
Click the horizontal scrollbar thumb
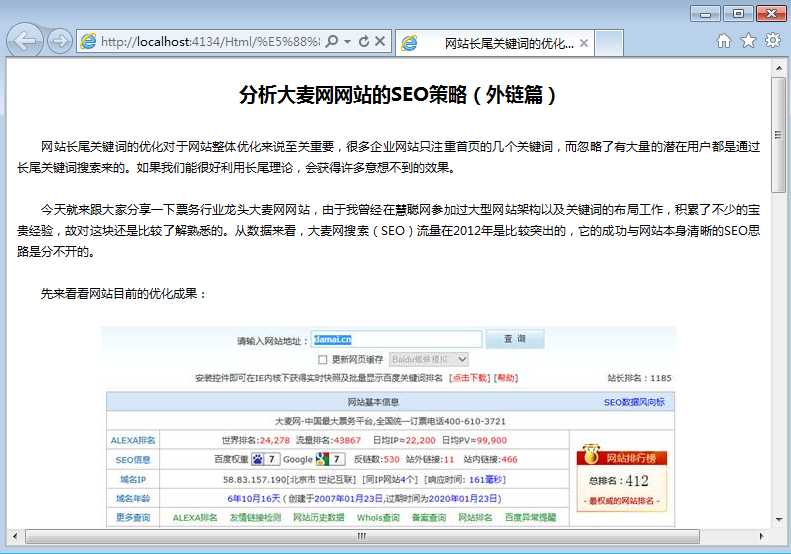click(x=362, y=536)
